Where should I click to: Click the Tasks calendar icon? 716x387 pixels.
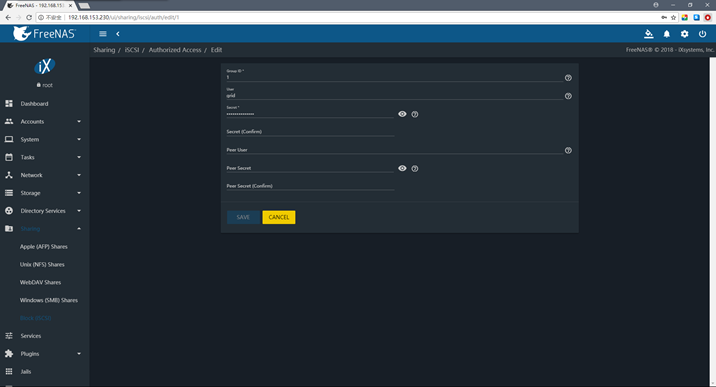pos(9,157)
